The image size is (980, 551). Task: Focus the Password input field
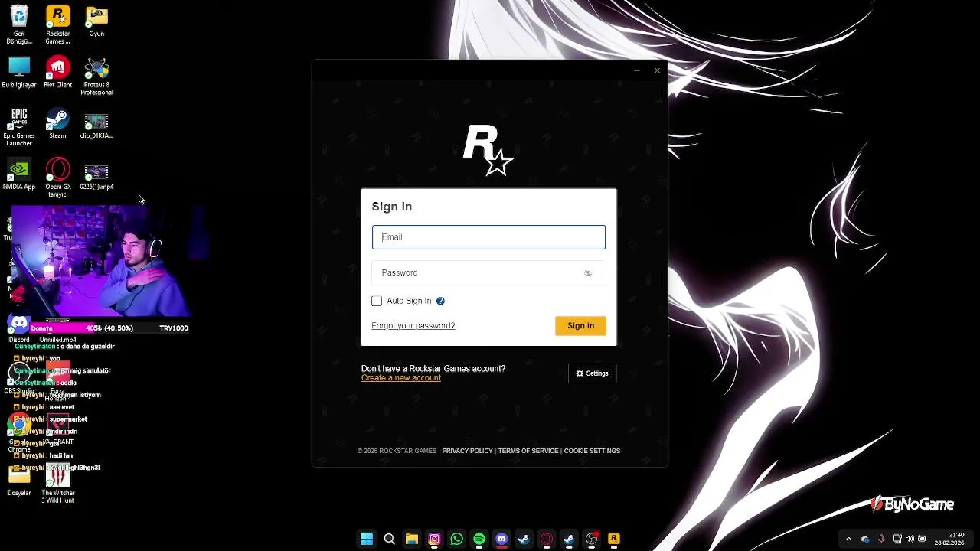click(x=488, y=273)
